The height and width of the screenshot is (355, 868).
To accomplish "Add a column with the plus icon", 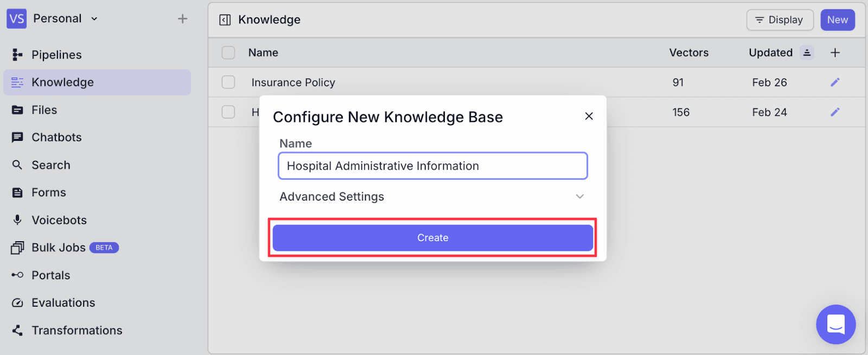I will (835, 53).
